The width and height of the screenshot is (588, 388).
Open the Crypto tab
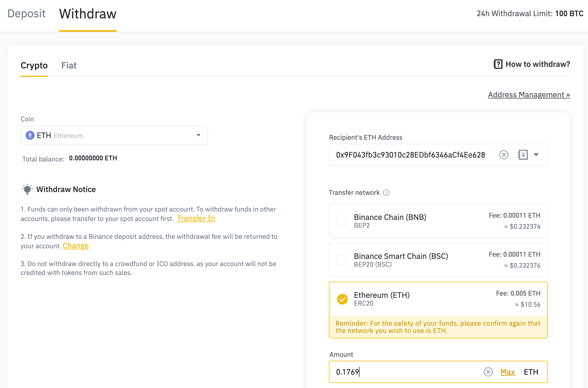coord(34,65)
